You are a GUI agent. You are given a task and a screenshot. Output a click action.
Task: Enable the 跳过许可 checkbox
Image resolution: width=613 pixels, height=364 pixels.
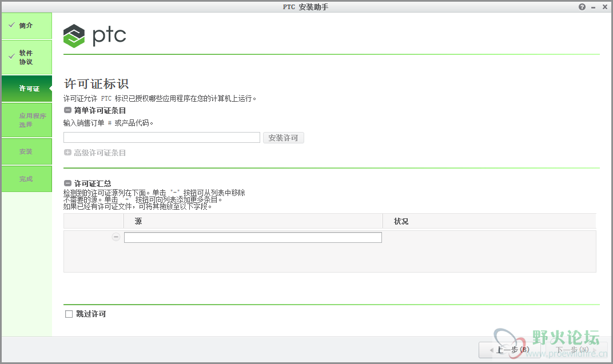tap(69, 314)
